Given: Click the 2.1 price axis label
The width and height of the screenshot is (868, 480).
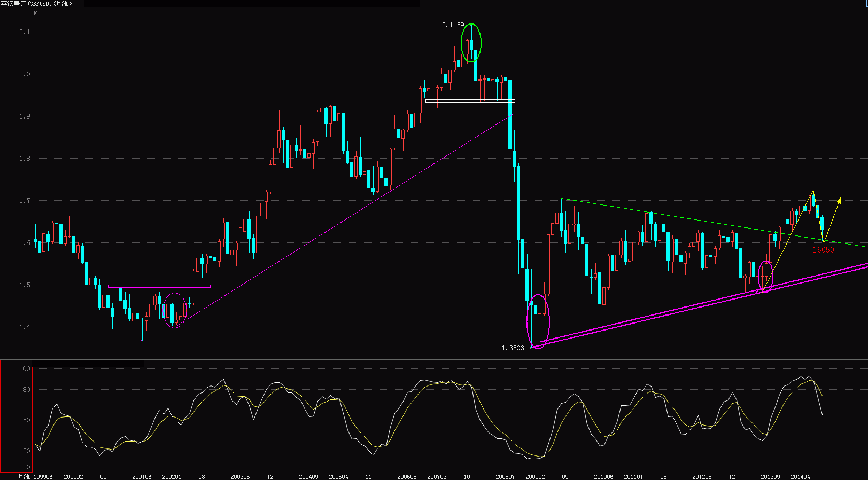Looking at the screenshot, I should (25, 32).
